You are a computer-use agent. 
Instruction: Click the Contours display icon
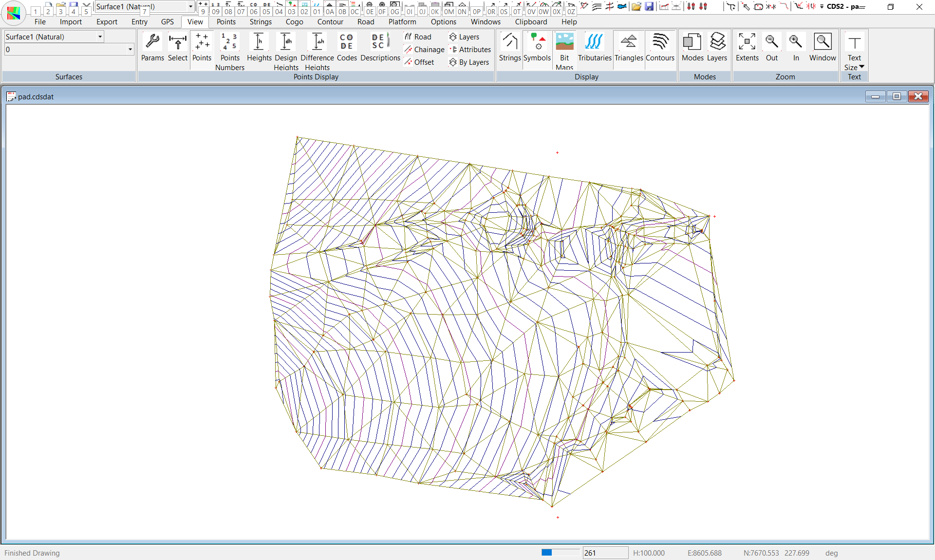click(x=660, y=42)
